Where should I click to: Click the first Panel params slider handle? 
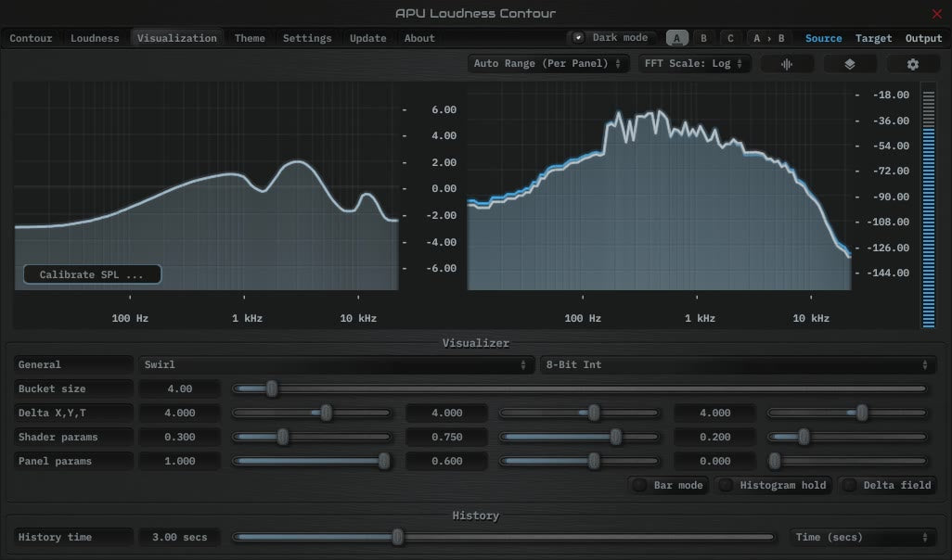384,461
